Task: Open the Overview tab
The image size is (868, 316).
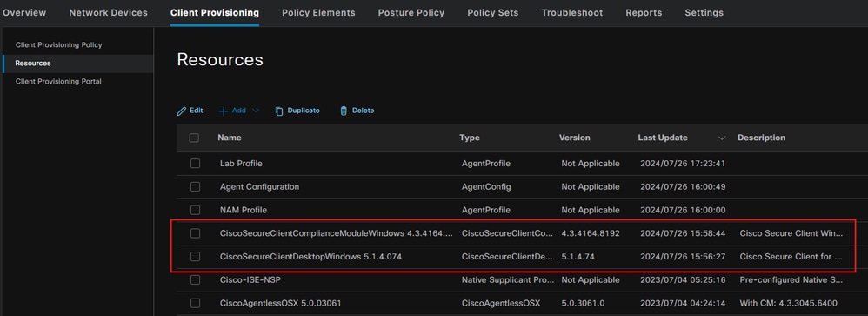Action: click(x=23, y=12)
